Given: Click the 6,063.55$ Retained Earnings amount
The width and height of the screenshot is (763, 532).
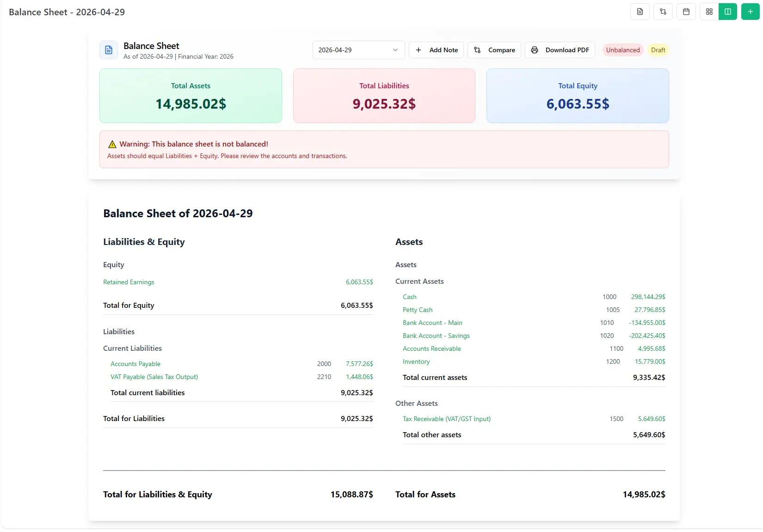Looking at the screenshot, I should [359, 282].
